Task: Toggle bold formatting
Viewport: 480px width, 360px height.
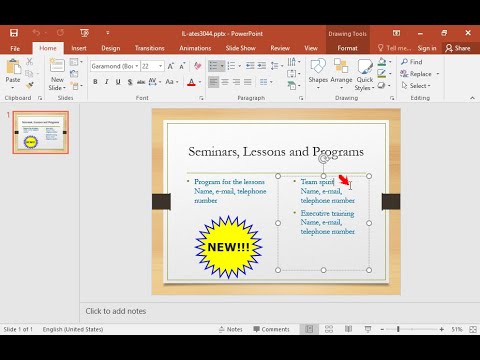Action: [x=95, y=82]
